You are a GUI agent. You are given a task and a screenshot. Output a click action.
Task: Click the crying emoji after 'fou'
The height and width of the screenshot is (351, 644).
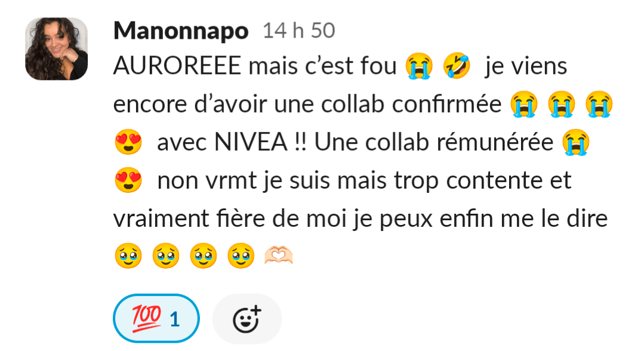tap(419, 66)
